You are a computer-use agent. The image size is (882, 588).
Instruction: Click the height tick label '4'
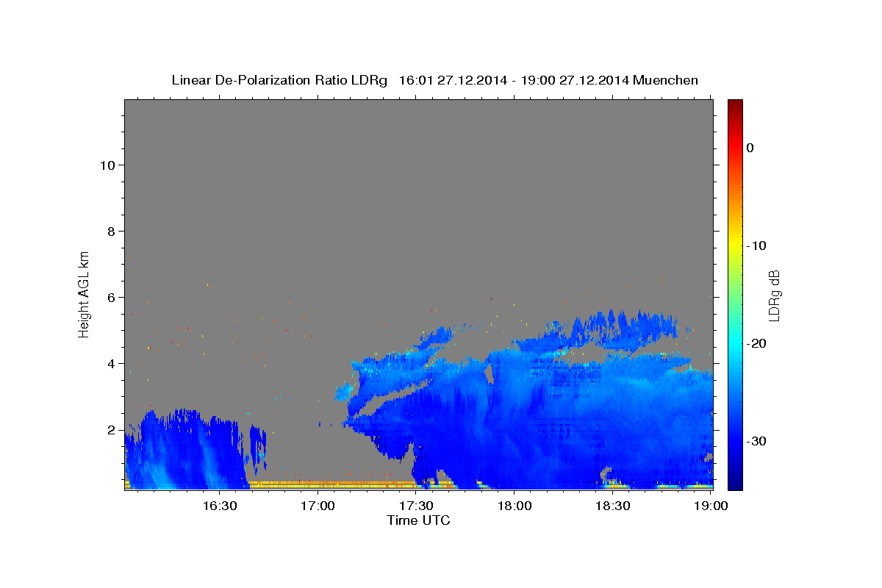pyautogui.click(x=111, y=363)
